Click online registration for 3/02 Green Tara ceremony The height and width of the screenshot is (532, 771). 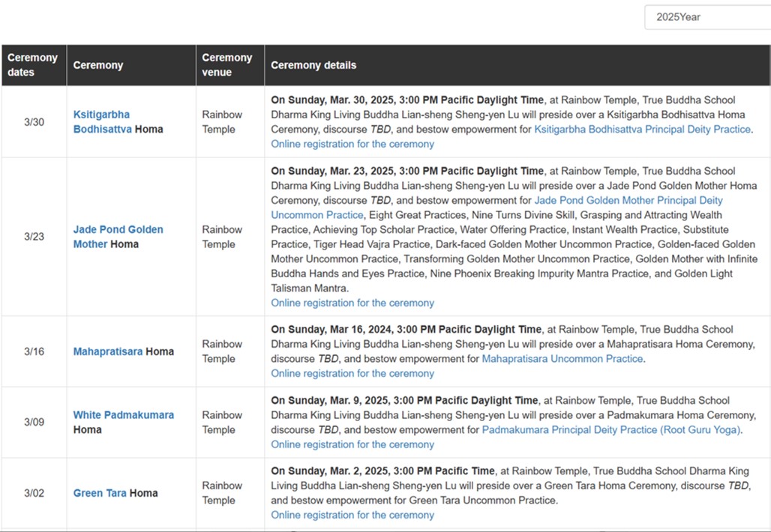[x=352, y=516]
